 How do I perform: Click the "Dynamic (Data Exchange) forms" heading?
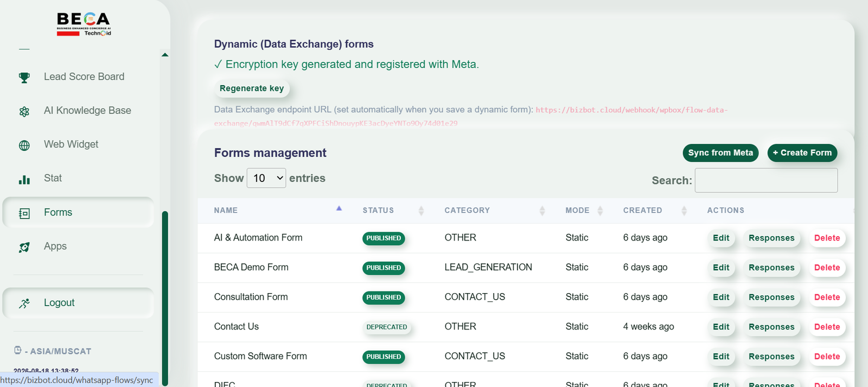pos(293,44)
